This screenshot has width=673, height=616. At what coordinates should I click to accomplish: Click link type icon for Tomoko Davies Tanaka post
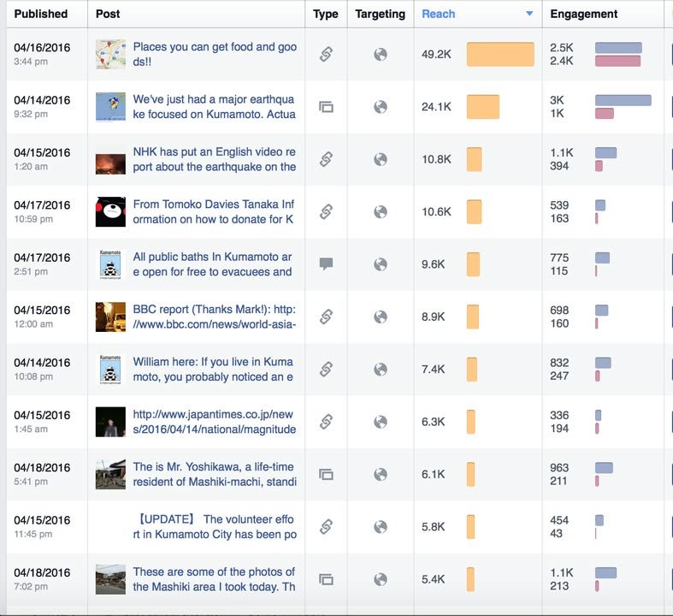coord(325,212)
